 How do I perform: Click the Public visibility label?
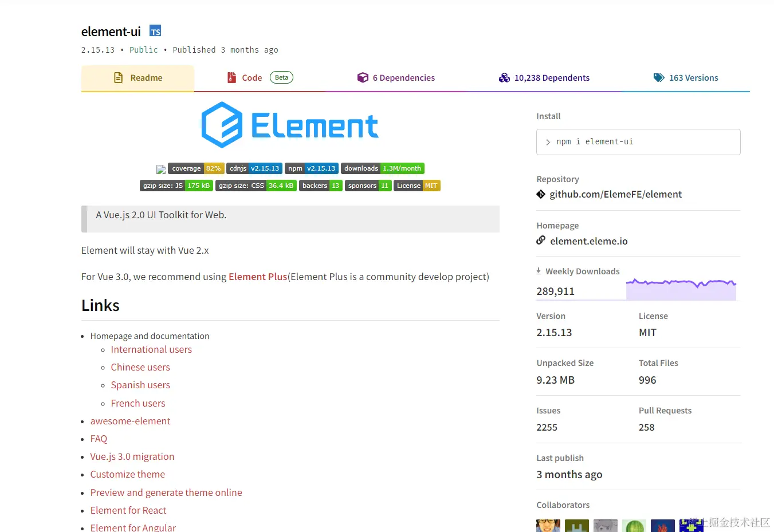(144, 50)
